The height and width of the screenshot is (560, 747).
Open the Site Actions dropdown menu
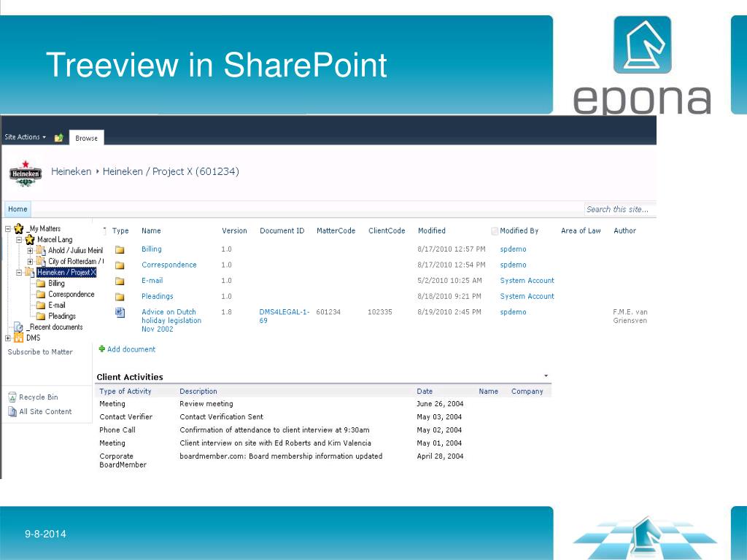[x=26, y=137]
